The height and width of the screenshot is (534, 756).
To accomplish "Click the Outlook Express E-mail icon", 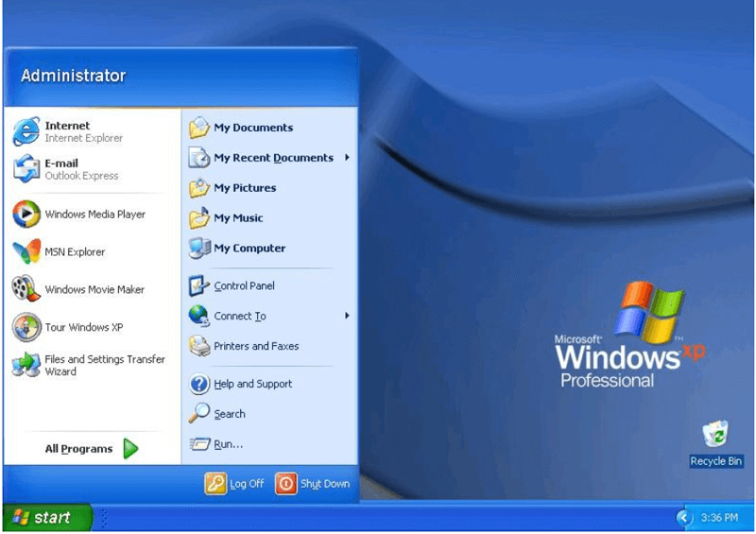I will click(x=26, y=169).
